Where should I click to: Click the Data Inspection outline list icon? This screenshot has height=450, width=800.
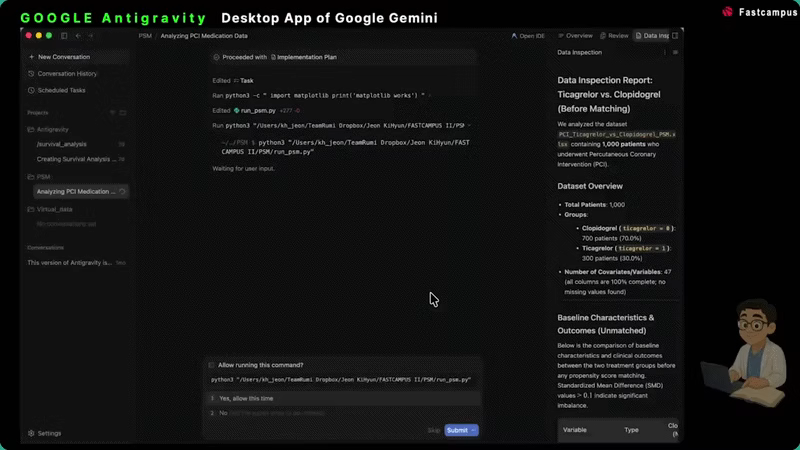pos(675,53)
